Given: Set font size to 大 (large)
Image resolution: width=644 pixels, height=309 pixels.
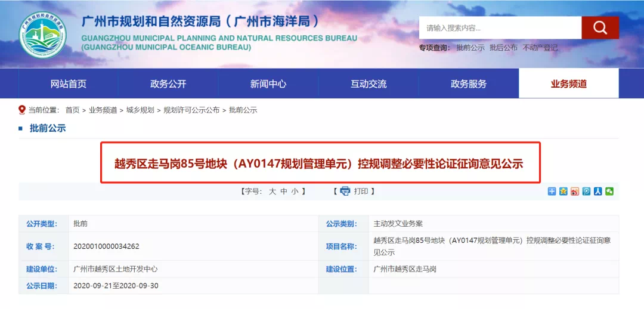Looking at the screenshot, I should 273,191.
